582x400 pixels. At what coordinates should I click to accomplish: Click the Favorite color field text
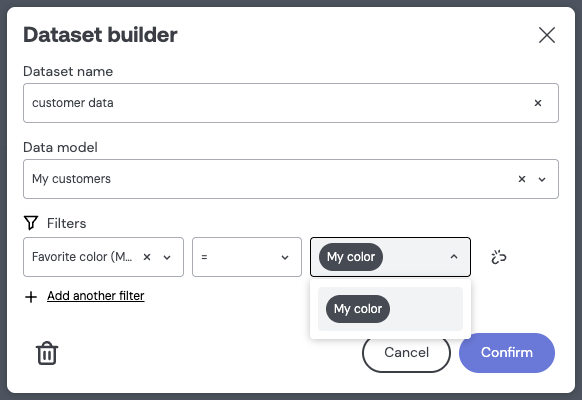pyautogui.click(x=82, y=257)
